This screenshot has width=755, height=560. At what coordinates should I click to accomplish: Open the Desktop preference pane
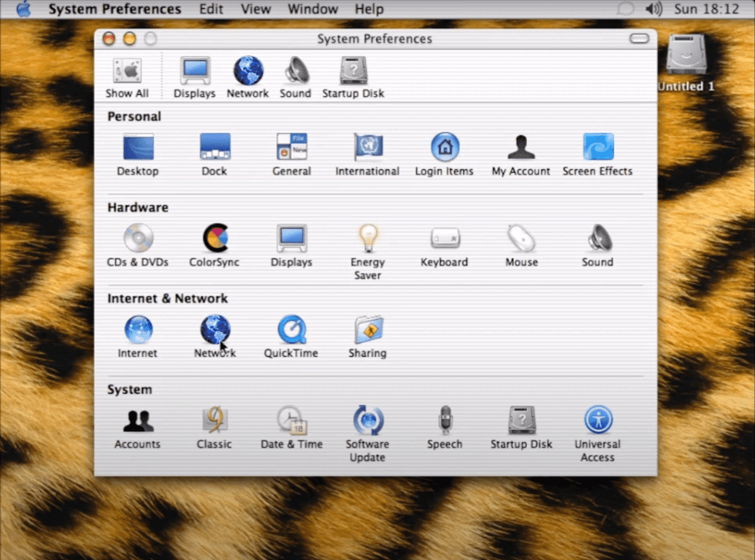(x=138, y=148)
